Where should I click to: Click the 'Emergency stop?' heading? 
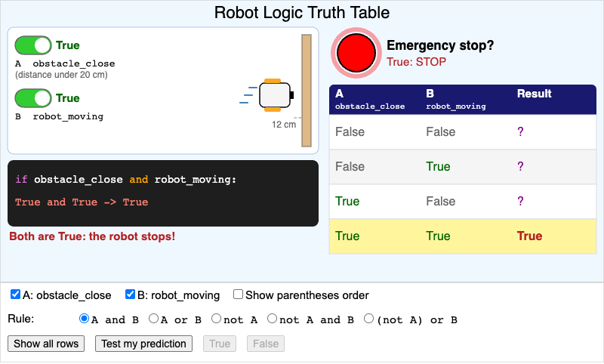pyautogui.click(x=440, y=45)
